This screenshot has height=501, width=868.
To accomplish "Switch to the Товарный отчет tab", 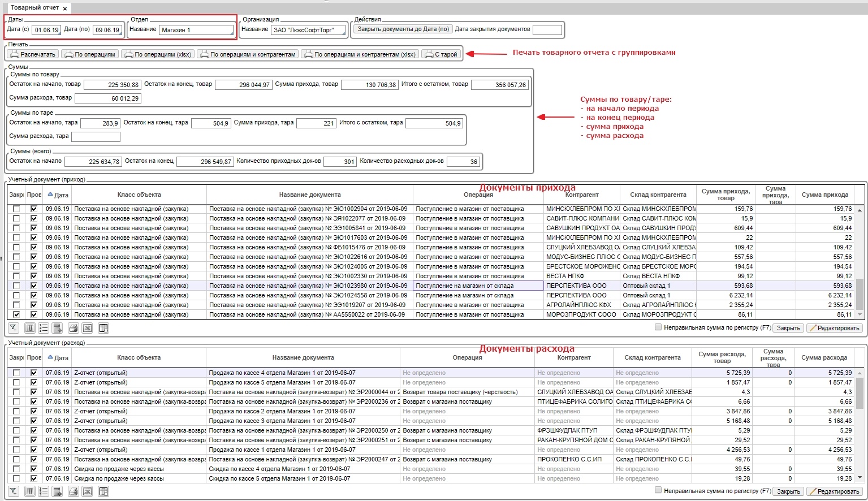I will (x=34, y=8).
